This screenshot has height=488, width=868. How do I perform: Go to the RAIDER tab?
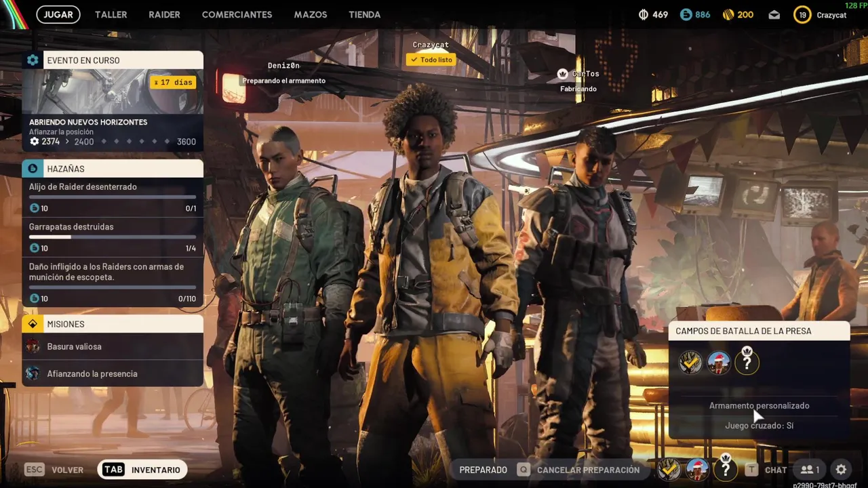[x=164, y=14]
